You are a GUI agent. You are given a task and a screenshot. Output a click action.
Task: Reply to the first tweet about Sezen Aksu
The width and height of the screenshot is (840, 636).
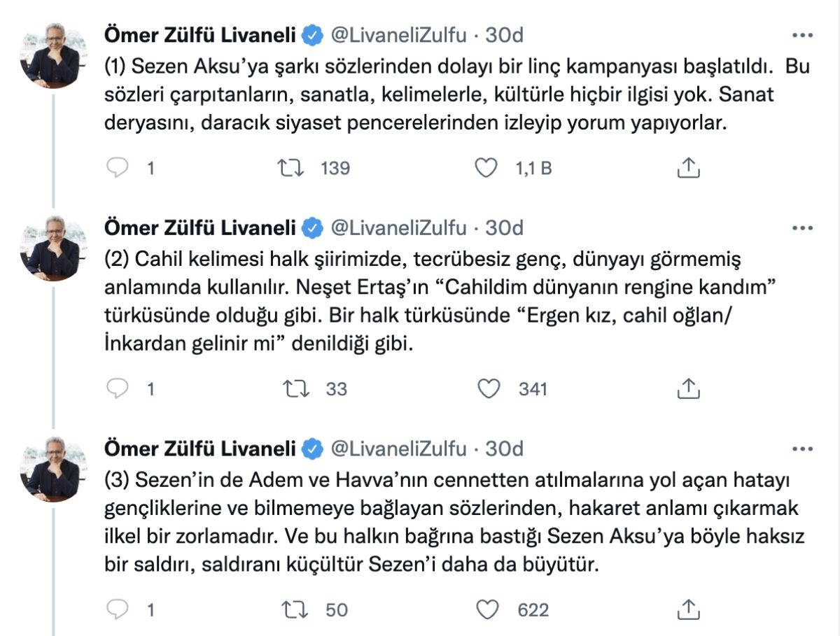(118, 168)
